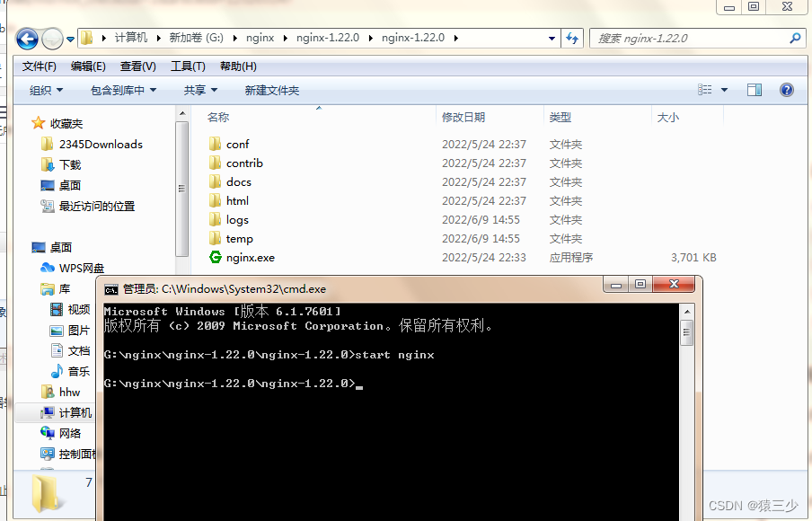The height and width of the screenshot is (521, 812).
Task: Click the Back navigation arrow
Action: 27,39
